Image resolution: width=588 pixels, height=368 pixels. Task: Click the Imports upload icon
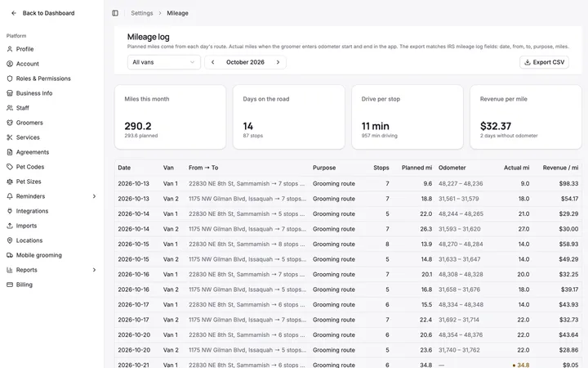click(x=10, y=226)
